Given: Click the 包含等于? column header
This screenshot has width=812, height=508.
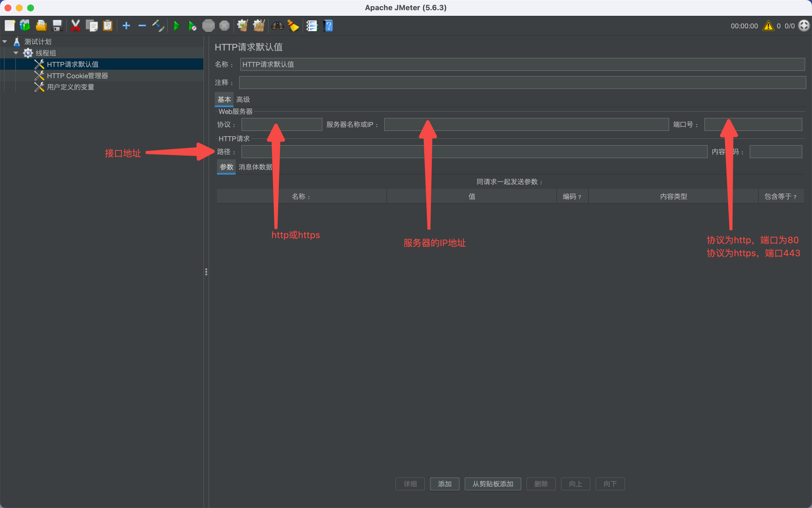Looking at the screenshot, I should coord(781,196).
